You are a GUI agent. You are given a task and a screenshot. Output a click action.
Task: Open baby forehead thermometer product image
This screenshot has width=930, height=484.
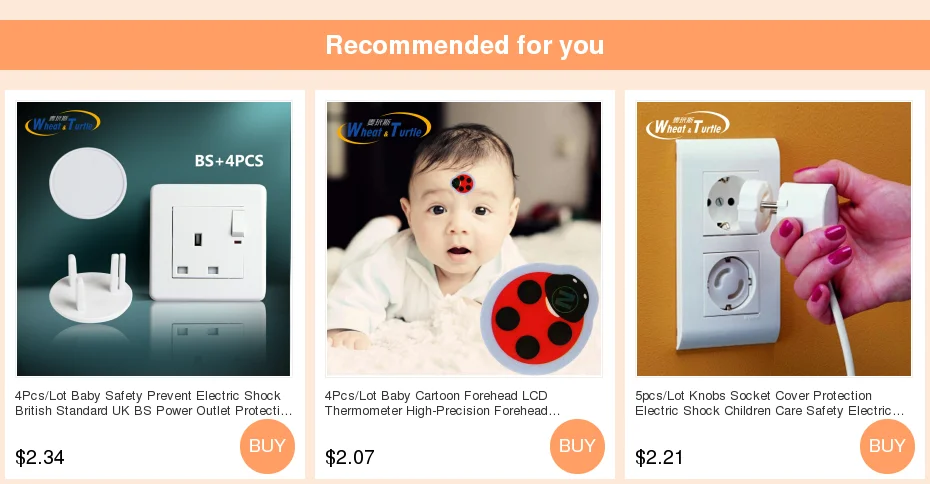coord(464,239)
